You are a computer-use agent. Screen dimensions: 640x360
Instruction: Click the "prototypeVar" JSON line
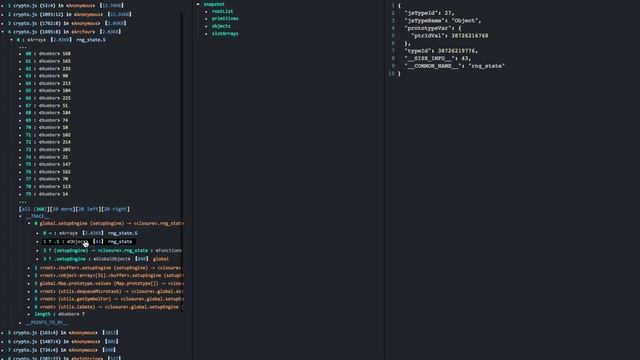pos(433,28)
